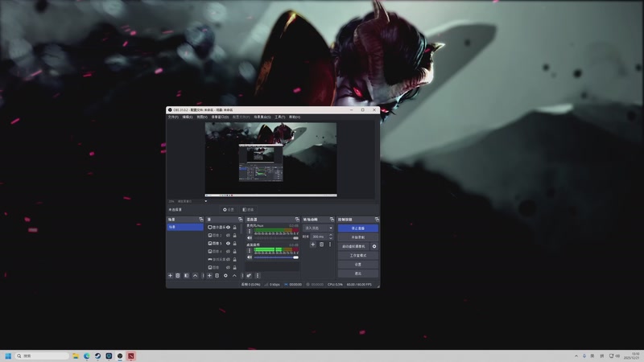Open the 编辑(E) menu
Screen dimensions: 644x362
188,117
